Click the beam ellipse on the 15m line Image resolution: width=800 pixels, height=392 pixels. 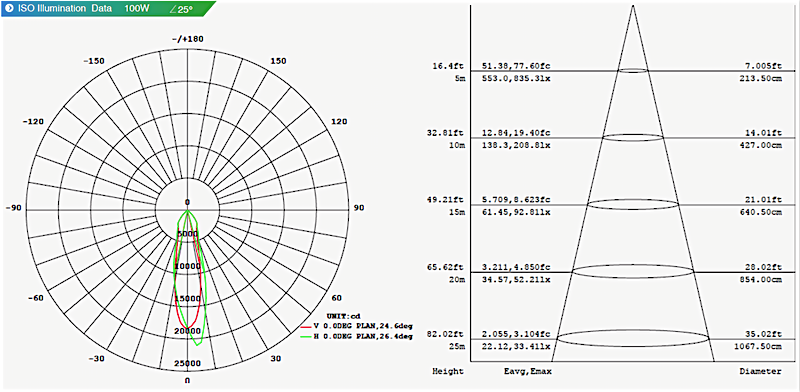click(633, 204)
